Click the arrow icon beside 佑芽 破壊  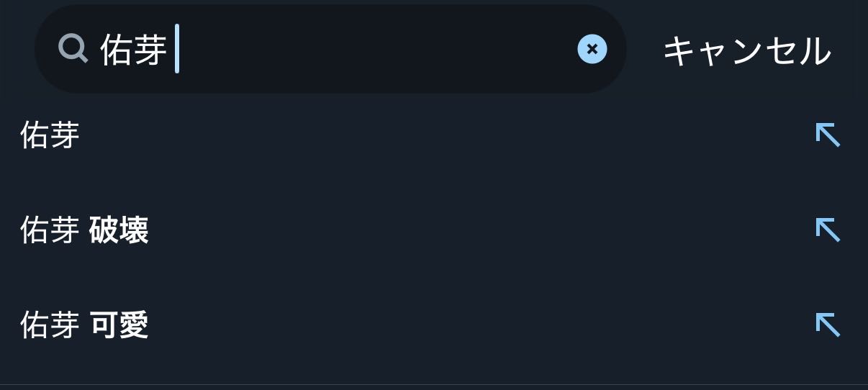(828, 230)
